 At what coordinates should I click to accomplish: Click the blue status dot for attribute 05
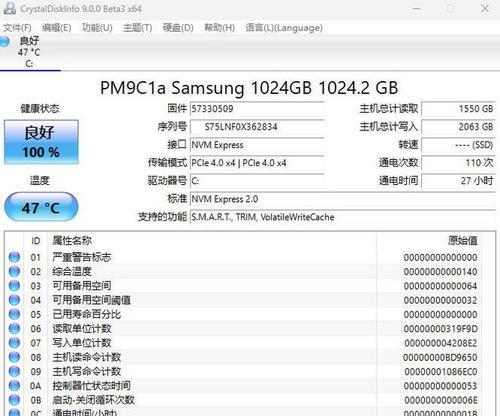(14, 314)
